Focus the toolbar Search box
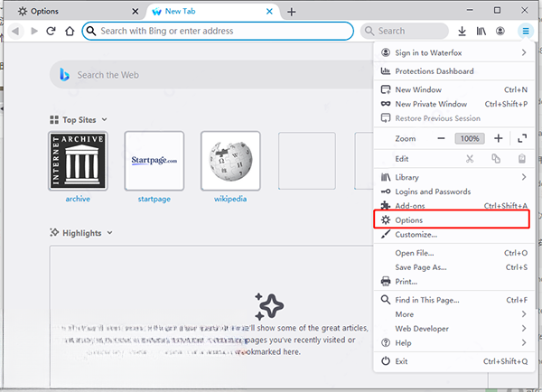 (x=405, y=31)
